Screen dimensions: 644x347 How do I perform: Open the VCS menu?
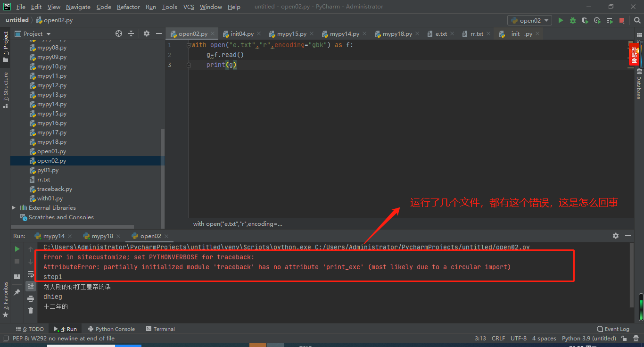pos(189,7)
